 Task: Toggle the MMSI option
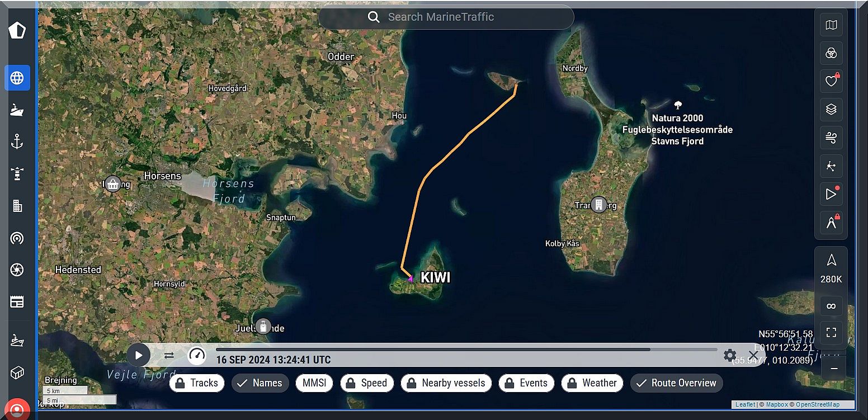pos(314,383)
